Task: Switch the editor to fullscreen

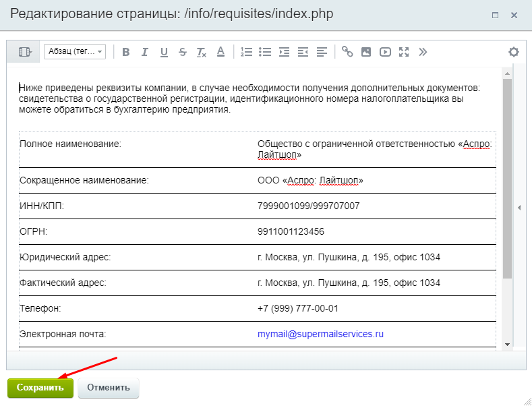Action: [x=404, y=52]
